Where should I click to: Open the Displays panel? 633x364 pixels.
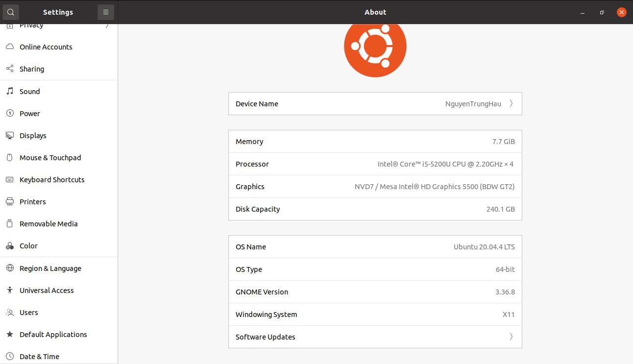pos(59,136)
